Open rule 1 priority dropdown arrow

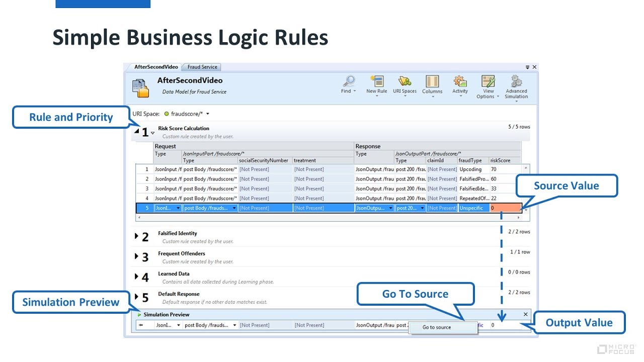[x=153, y=133]
